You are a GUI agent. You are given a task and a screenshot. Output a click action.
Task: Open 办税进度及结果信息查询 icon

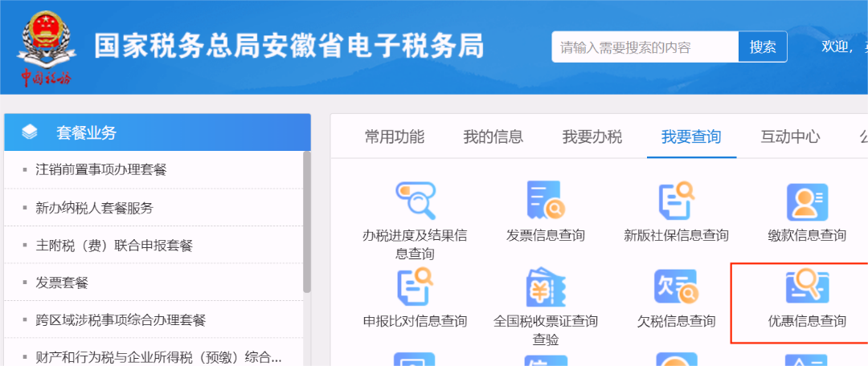click(x=416, y=200)
